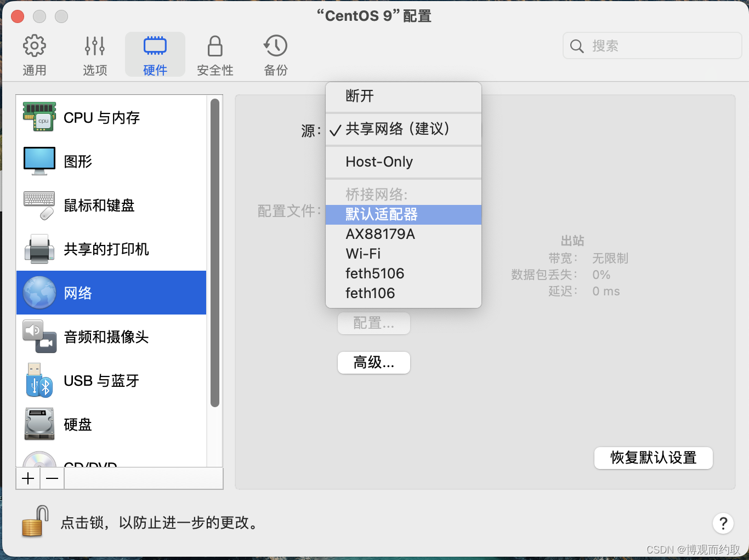The width and height of the screenshot is (749, 560).
Task: Select the CPU 与内存 memory chip icon
Action: pyautogui.click(x=39, y=117)
